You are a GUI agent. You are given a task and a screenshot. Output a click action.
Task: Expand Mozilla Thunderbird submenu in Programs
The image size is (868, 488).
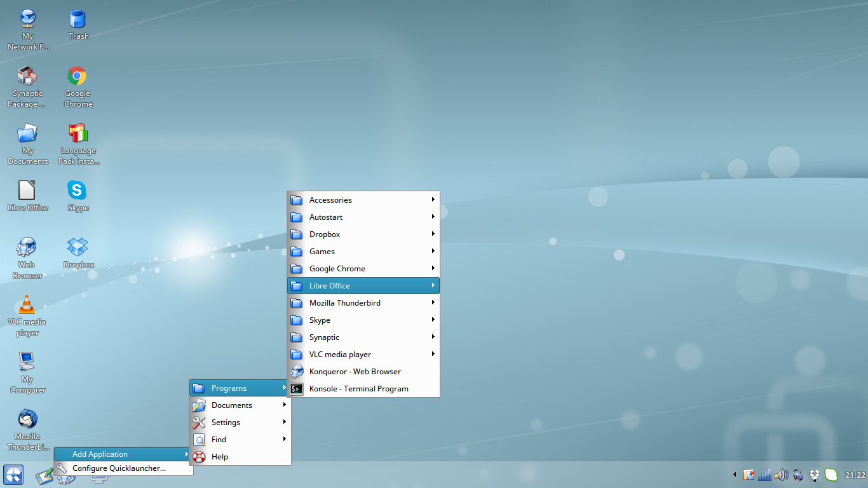click(363, 302)
